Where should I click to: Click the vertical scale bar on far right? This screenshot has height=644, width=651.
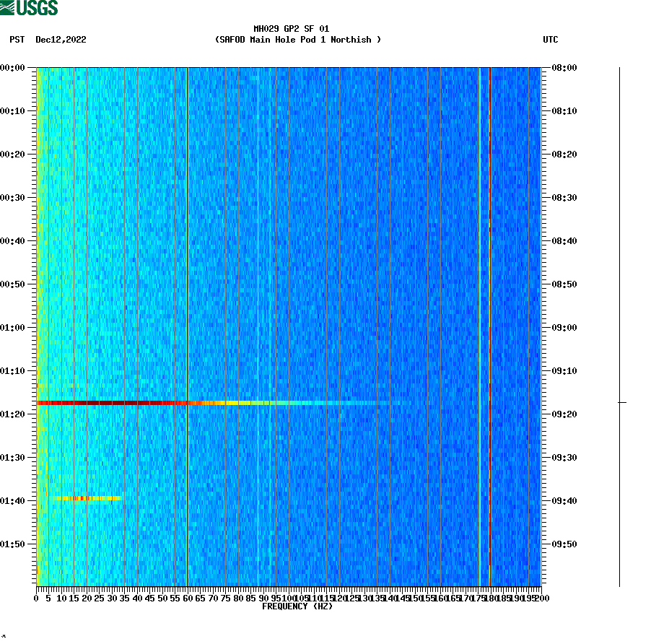(619, 325)
